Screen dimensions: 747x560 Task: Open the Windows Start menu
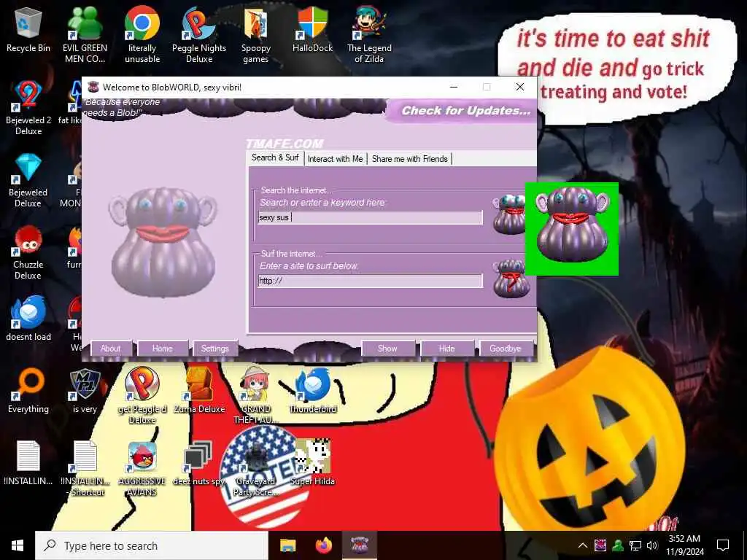[x=18, y=545]
